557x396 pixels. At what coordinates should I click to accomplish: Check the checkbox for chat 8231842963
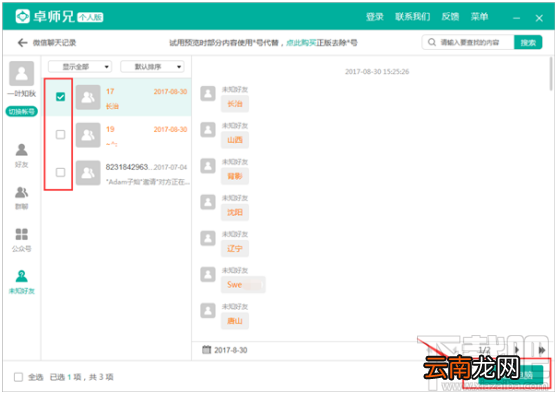[x=60, y=172]
